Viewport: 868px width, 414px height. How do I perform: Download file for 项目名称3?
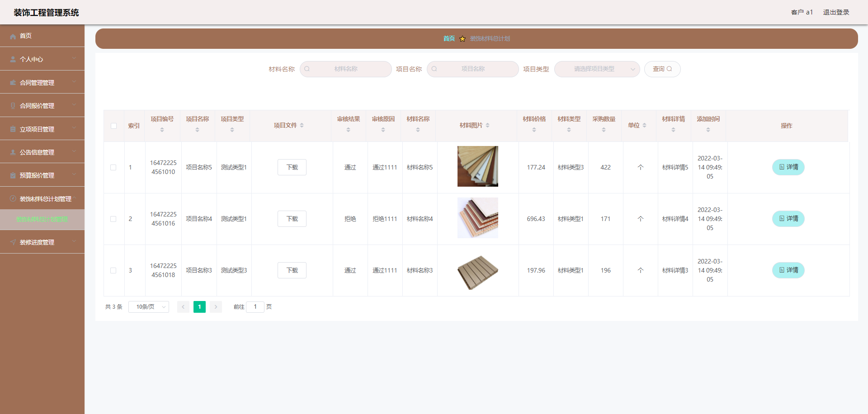click(292, 270)
